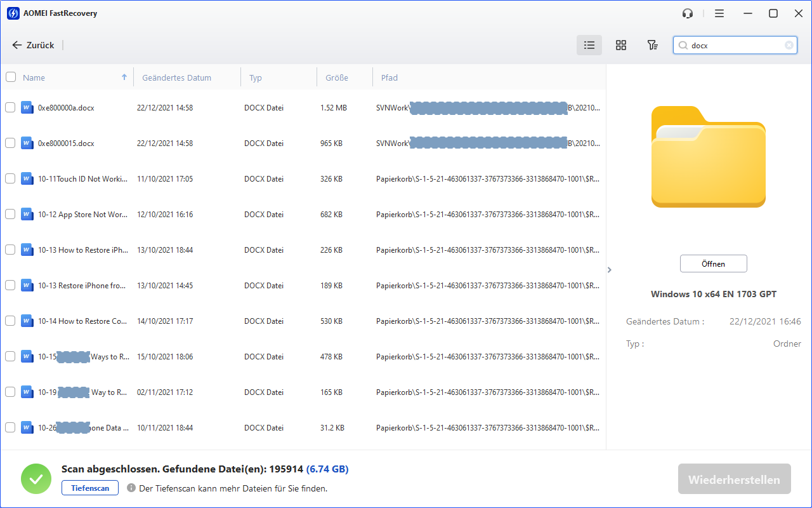Click the 1.52 MB size value
The width and height of the screenshot is (812, 508).
[x=334, y=108]
